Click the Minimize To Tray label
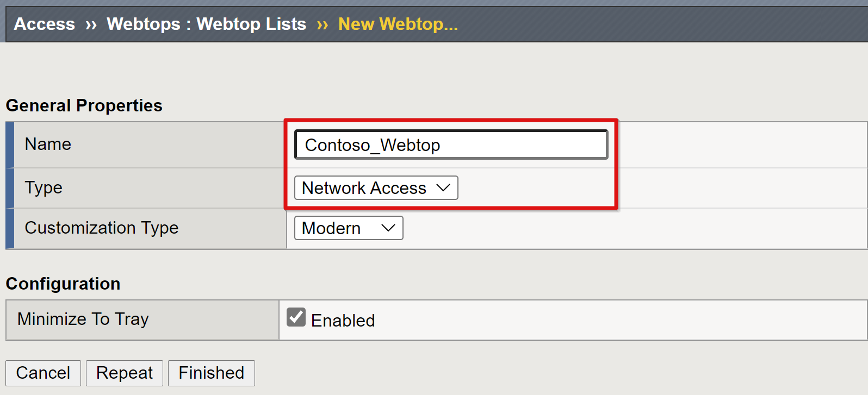This screenshot has width=868, height=395. [x=83, y=319]
